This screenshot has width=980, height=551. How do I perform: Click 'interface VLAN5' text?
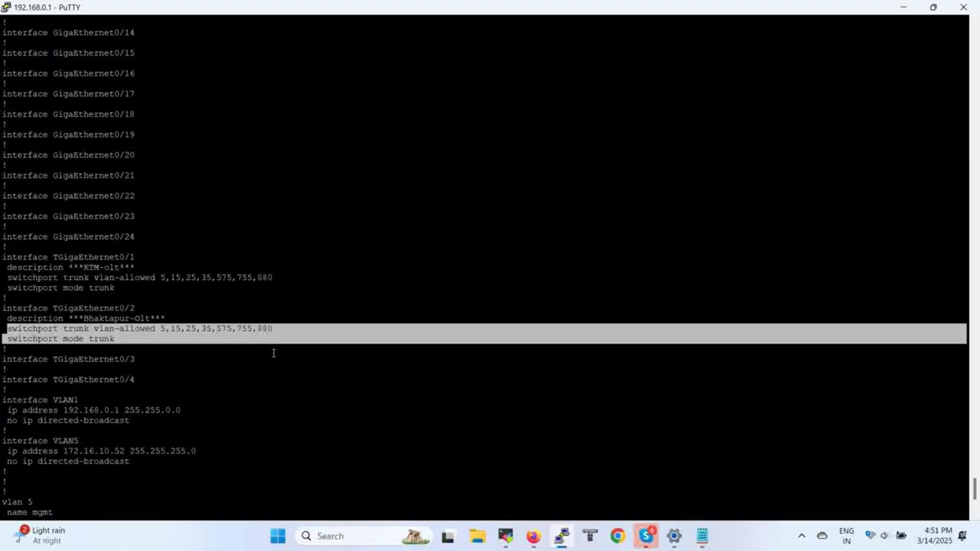(40, 441)
